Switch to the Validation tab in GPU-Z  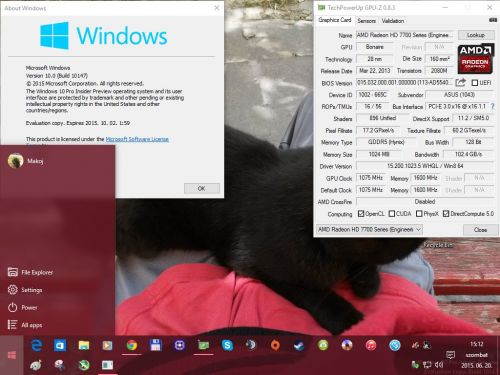coord(393,21)
